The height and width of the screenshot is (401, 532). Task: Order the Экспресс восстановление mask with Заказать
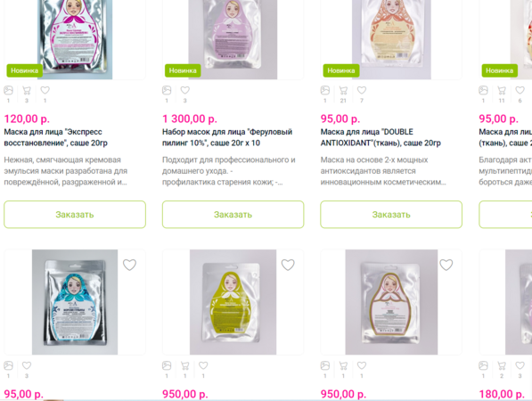click(75, 215)
